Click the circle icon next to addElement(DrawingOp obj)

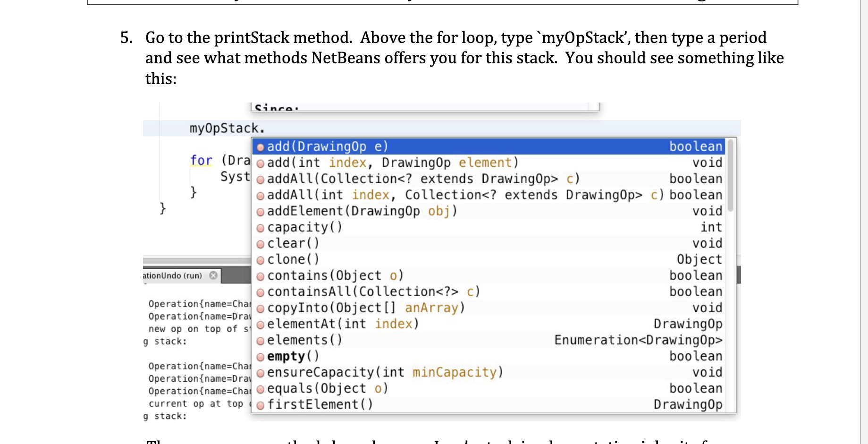[x=261, y=211]
